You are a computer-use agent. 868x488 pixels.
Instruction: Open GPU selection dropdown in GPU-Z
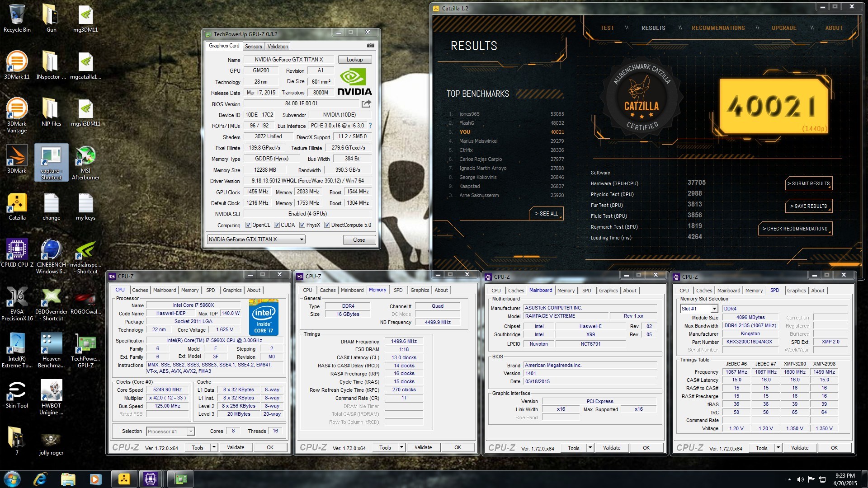[x=256, y=239]
